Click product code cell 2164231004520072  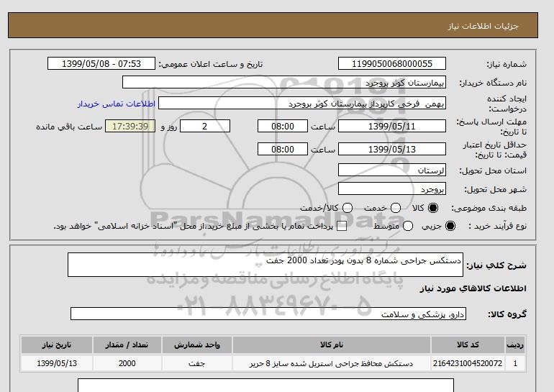coord(468,363)
